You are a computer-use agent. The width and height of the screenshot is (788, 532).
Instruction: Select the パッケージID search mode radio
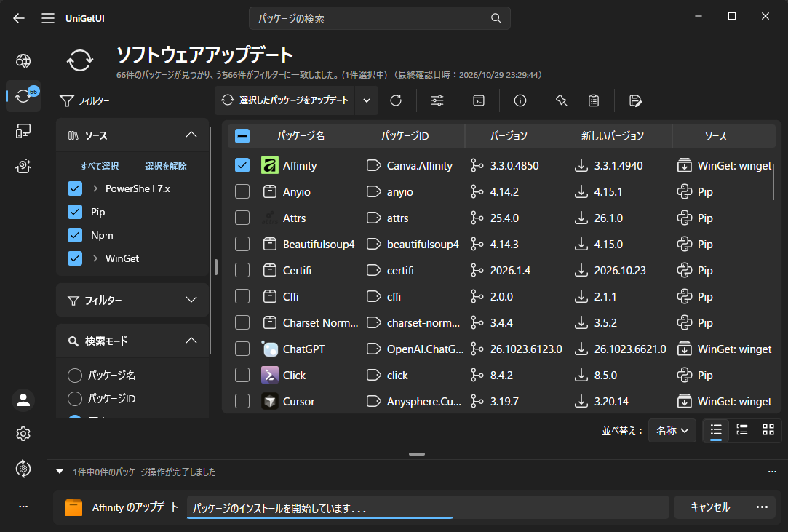[x=75, y=398]
